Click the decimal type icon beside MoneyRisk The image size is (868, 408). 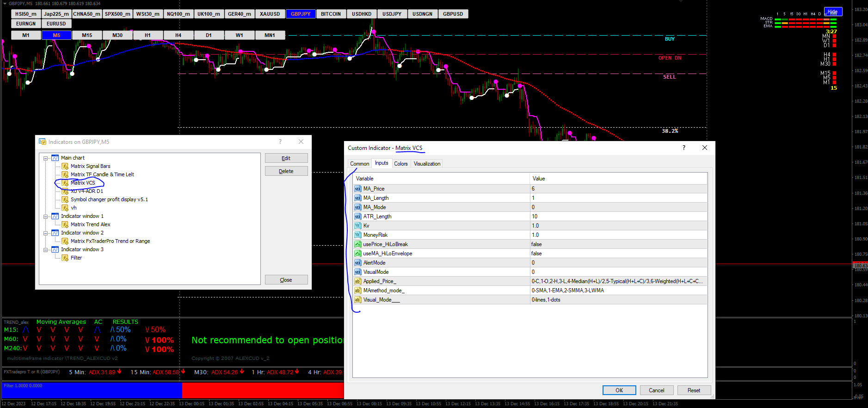click(357, 235)
